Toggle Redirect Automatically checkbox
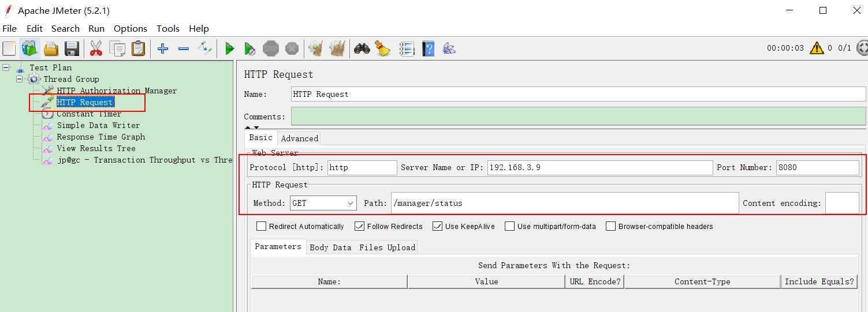The width and height of the screenshot is (868, 312). (262, 226)
